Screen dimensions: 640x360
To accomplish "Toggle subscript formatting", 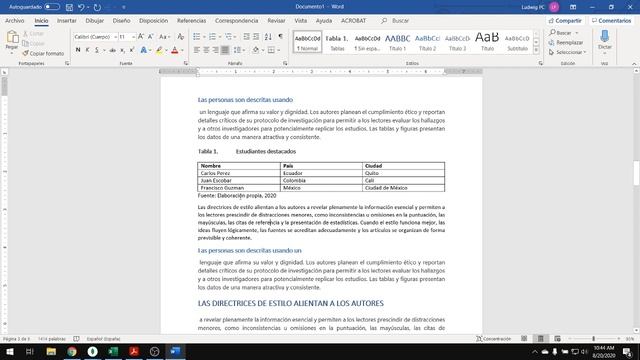I will [122, 50].
